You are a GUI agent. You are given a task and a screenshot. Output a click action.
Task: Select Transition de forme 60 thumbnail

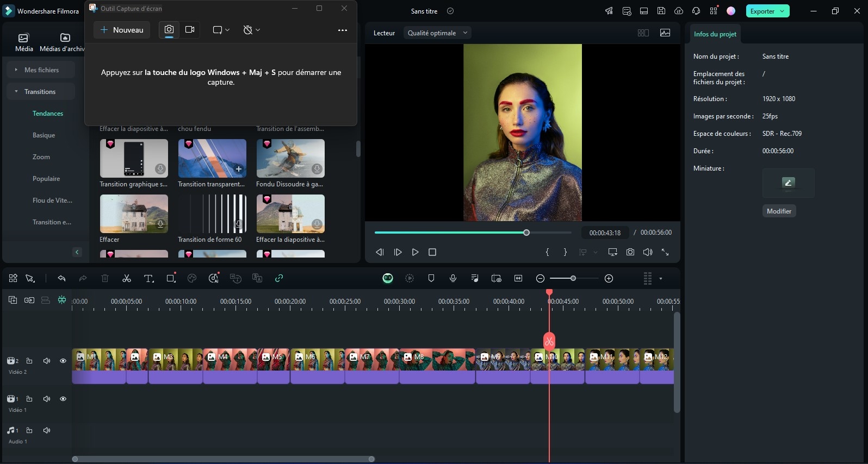[212, 214]
